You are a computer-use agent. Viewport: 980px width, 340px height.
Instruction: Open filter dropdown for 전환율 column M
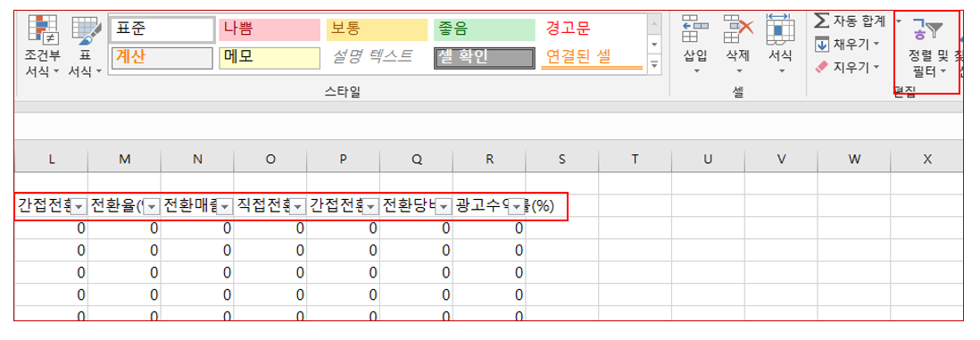pos(153,207)
